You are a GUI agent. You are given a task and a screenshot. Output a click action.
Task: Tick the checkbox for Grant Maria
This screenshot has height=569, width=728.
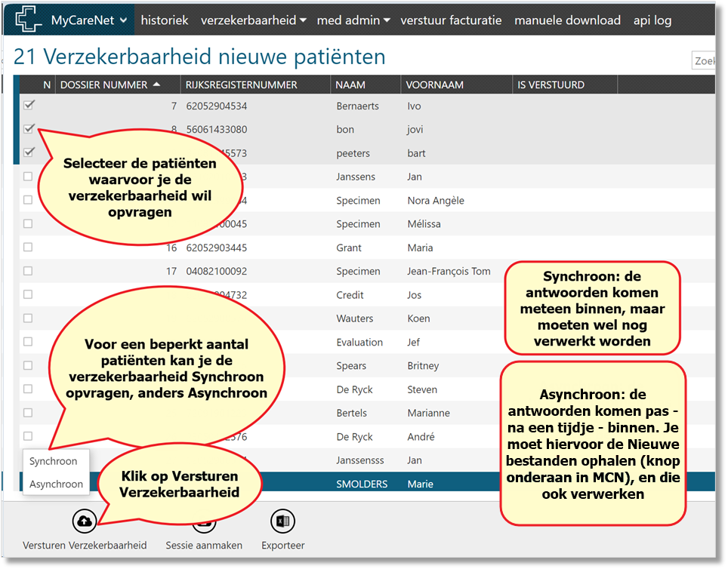(28, 247)
